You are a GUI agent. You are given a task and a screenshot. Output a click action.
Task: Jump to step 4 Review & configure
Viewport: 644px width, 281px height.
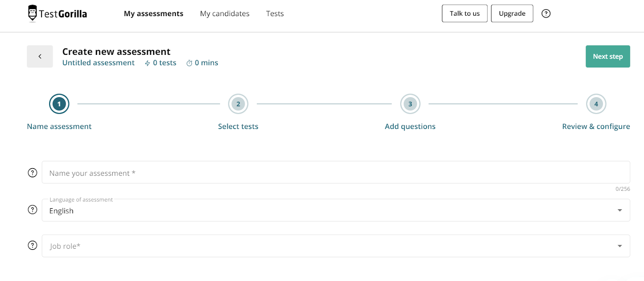[x=596, y=104]
